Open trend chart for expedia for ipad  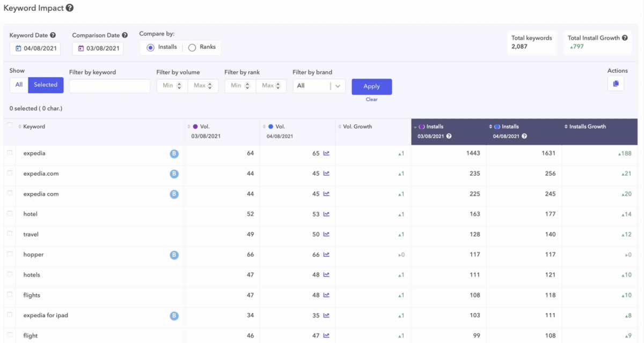[326, 316]
